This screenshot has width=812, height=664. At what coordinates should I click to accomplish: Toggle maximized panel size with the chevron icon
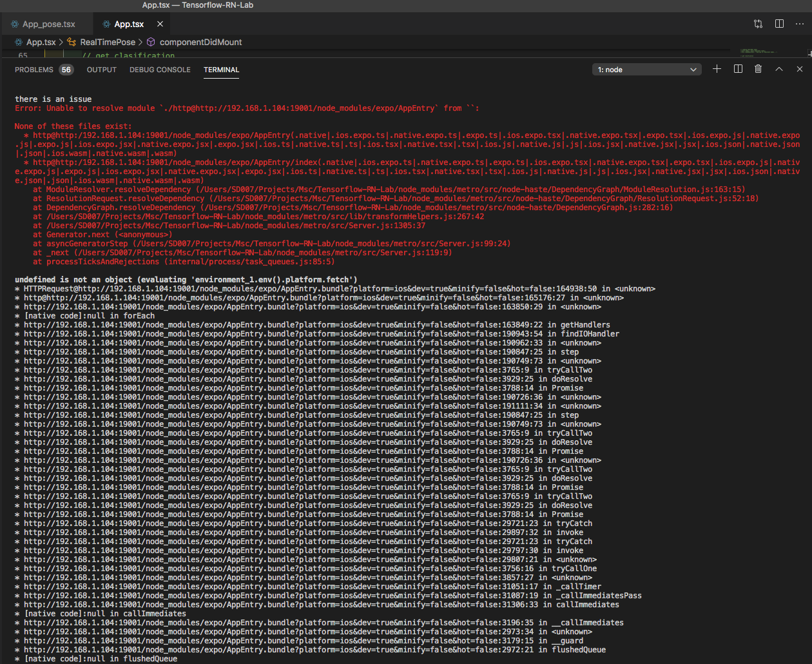(779, 69)
